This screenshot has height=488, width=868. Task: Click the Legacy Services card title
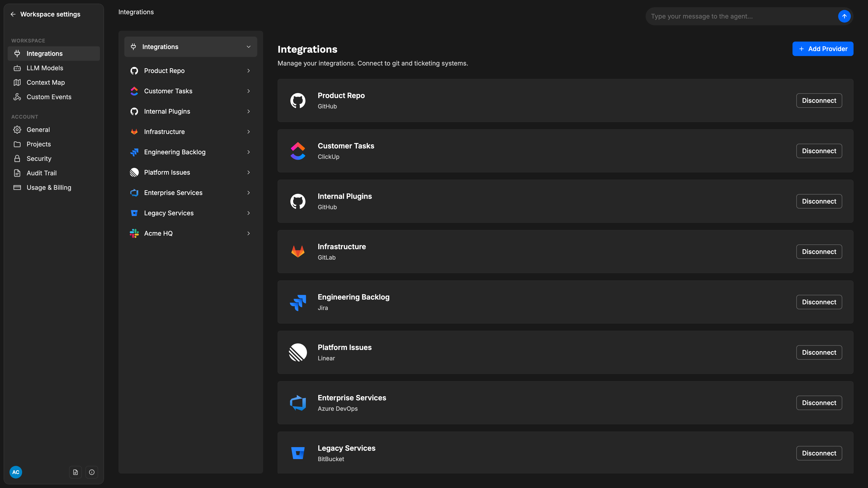pos(346,448)
